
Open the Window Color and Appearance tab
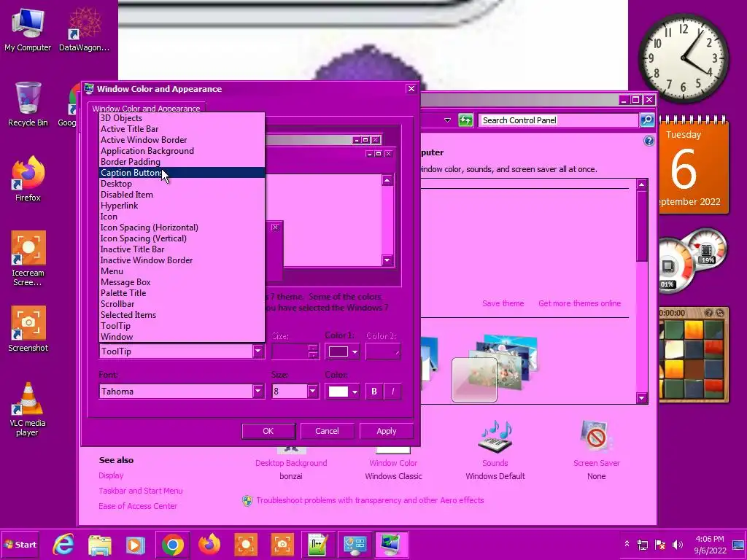coord(146,108)
